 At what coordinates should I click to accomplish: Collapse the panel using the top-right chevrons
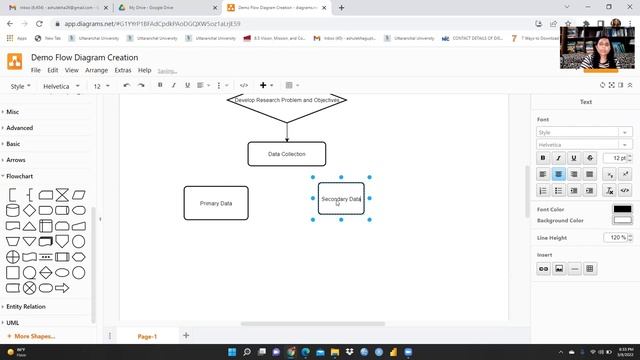coord(630,85)
